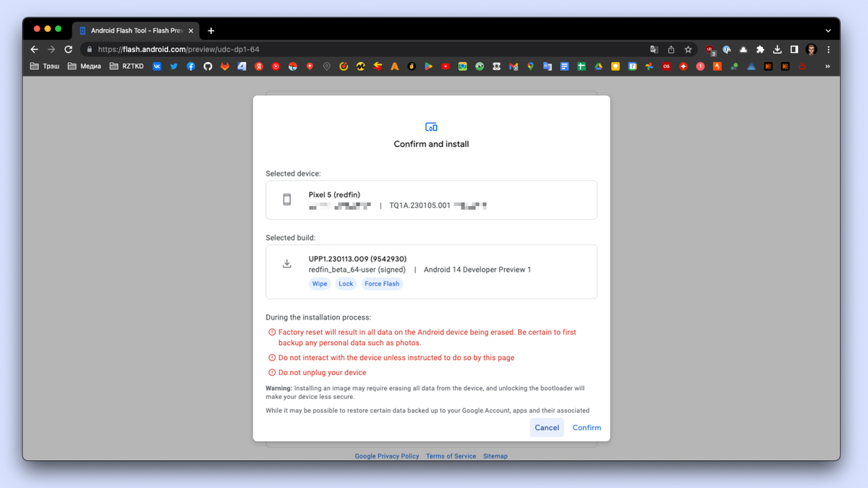The height and width of the screenshot is (488, 868).
Task: Open the Трэш bookmarks folder
Action: (45, 66)
